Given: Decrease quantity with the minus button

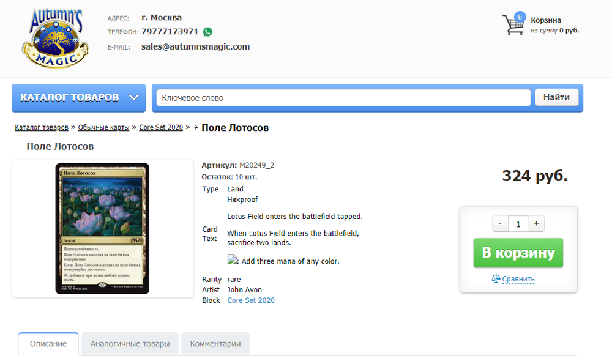Looking at the screenshot, I should point(501,224).
